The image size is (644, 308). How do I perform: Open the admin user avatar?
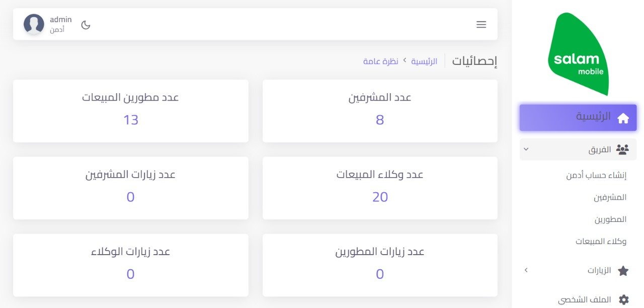tap(34, 24)
